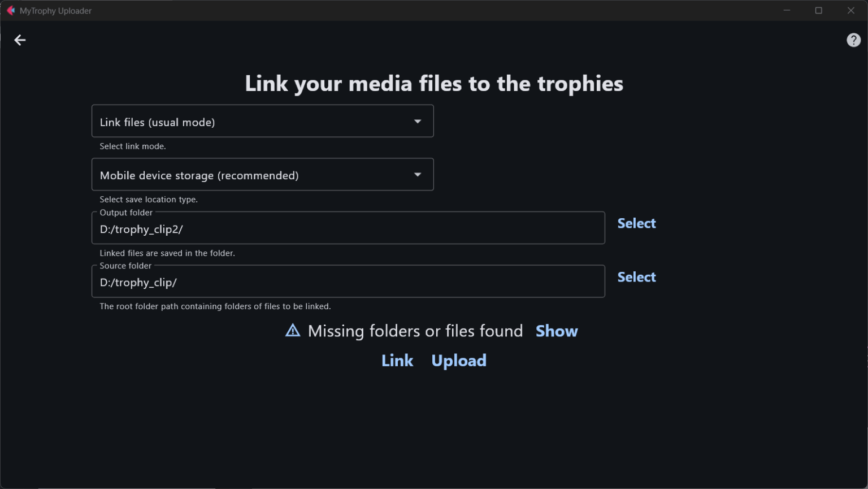Click the "MyTrophy Uploader" title bar text
The width and height of the screenshot is (868, 489).
[55, 11]
